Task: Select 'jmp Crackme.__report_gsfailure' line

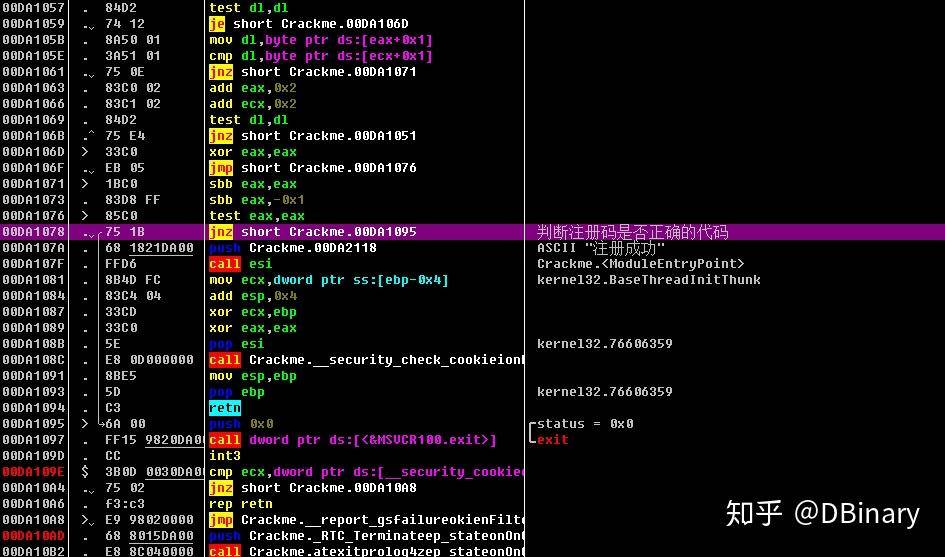Action: pyautogui.click(x=366, y=520)
